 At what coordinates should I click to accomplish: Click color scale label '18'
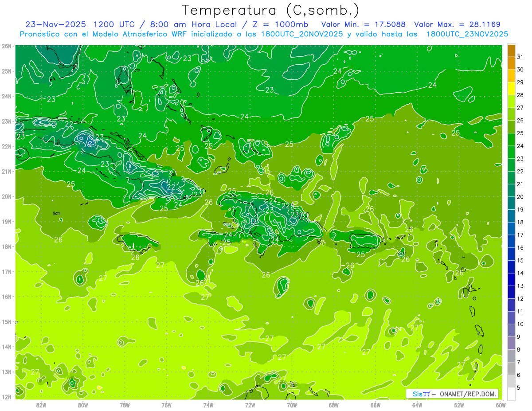click(520, 222)
